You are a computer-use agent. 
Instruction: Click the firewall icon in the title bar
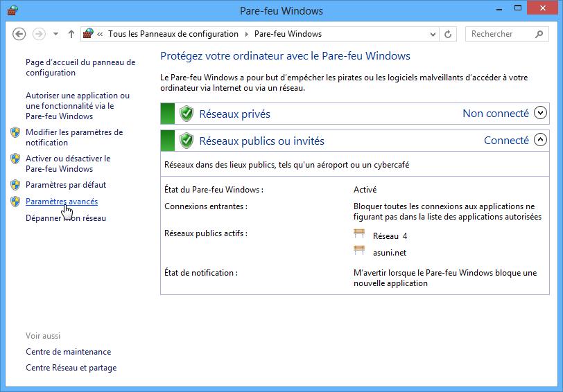[x=12, y=10]
